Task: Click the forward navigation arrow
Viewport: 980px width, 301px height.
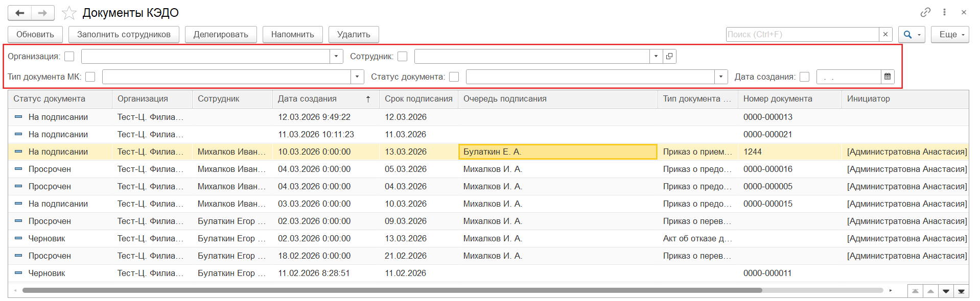Action: [43, 13]
